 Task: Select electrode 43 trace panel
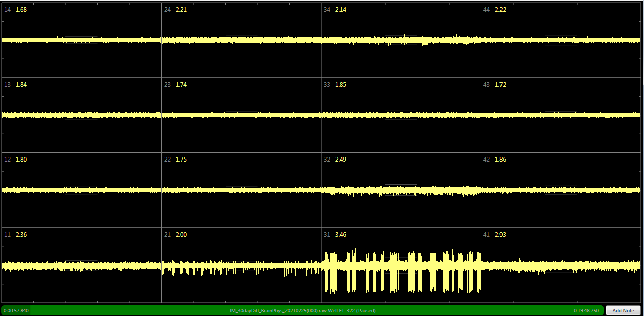pos(561,115)
